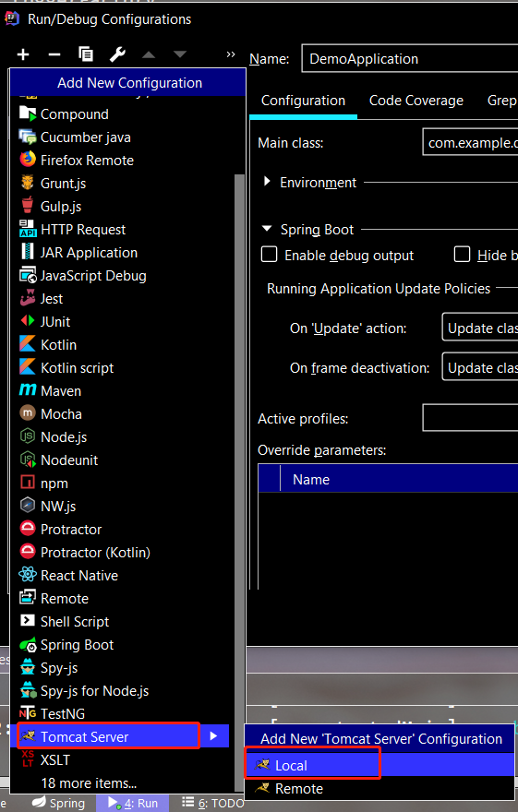Select the Firefox Remote icon
Viewport: 518px width, 812px height.
tap(28, 160)
